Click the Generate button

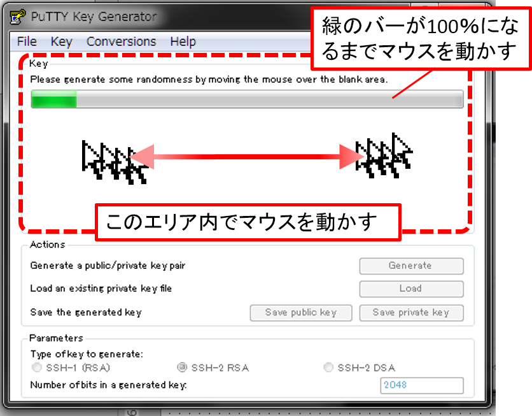[411, 266]
